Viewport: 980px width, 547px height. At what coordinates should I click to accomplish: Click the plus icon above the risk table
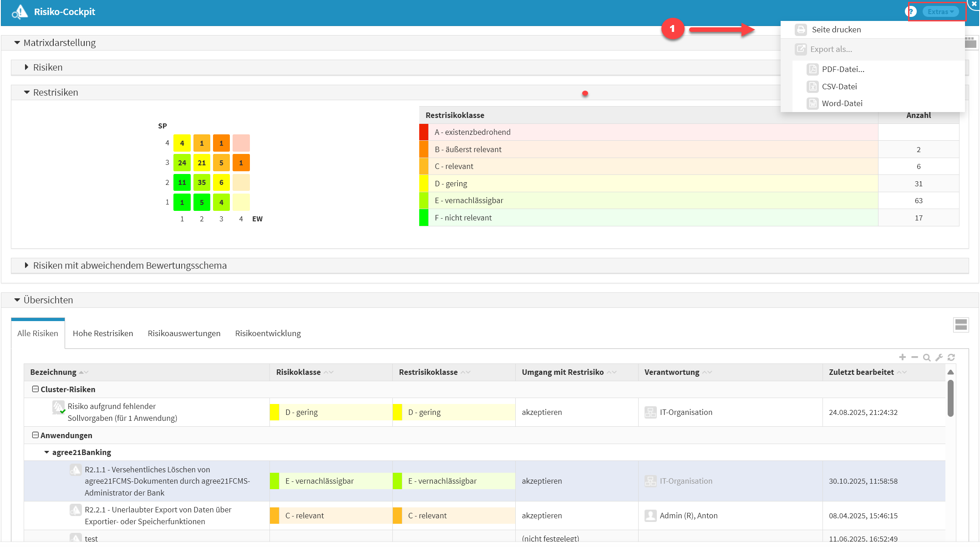(902, 358)
